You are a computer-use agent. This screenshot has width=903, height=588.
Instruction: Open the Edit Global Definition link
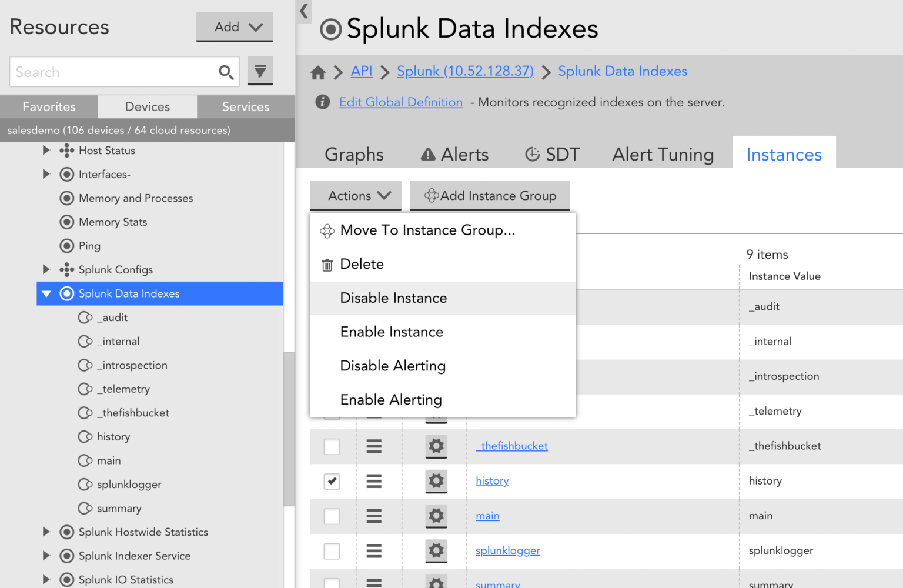coord(400,102)
